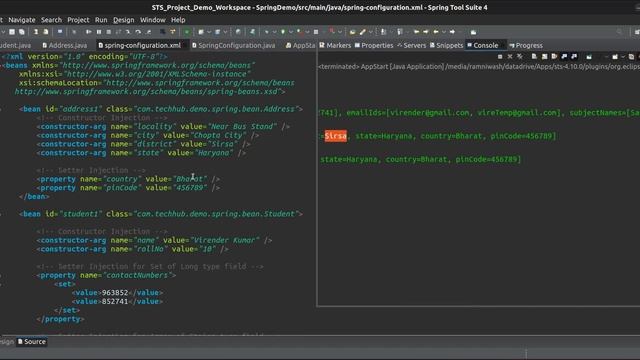The height and width of the screenshot is (360, 640).
Task: Click the Resume debug toolbar icon
Action: [x=89, y=32]
